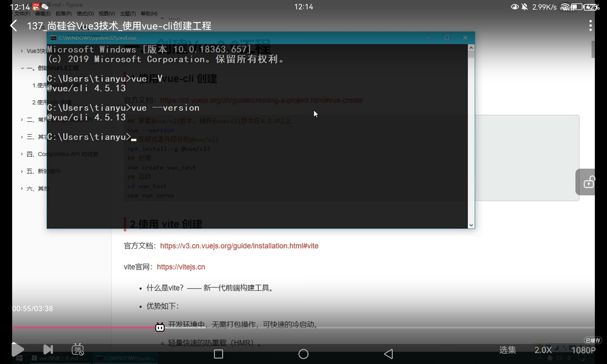Open the three-dot more options menu
Viewport: 607px width, 364px height.
coord(590,26)
